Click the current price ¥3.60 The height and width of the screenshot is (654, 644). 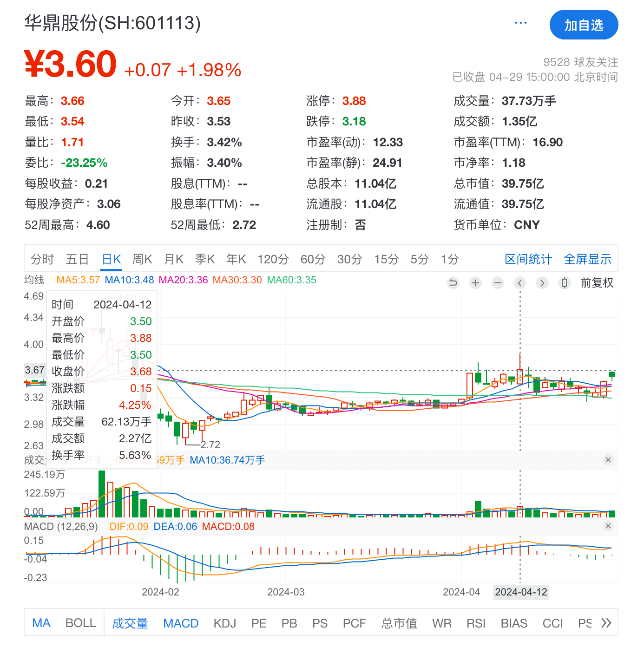tap(70, 64)
